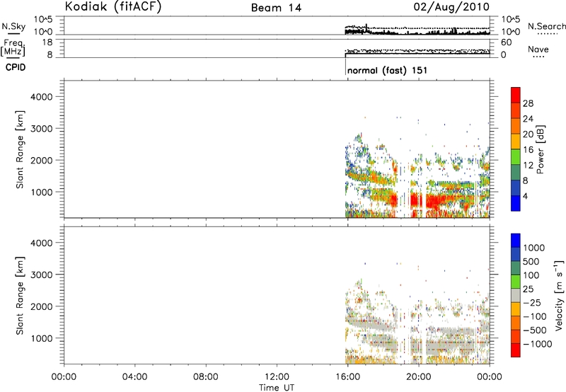
Task: Click the '4000' tick of the power panel
Action: [42, 97]
